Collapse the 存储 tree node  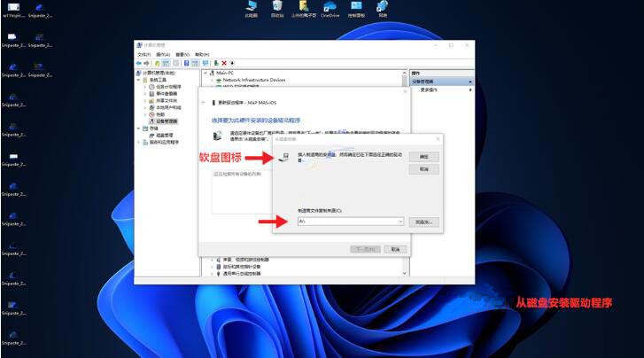139,128
